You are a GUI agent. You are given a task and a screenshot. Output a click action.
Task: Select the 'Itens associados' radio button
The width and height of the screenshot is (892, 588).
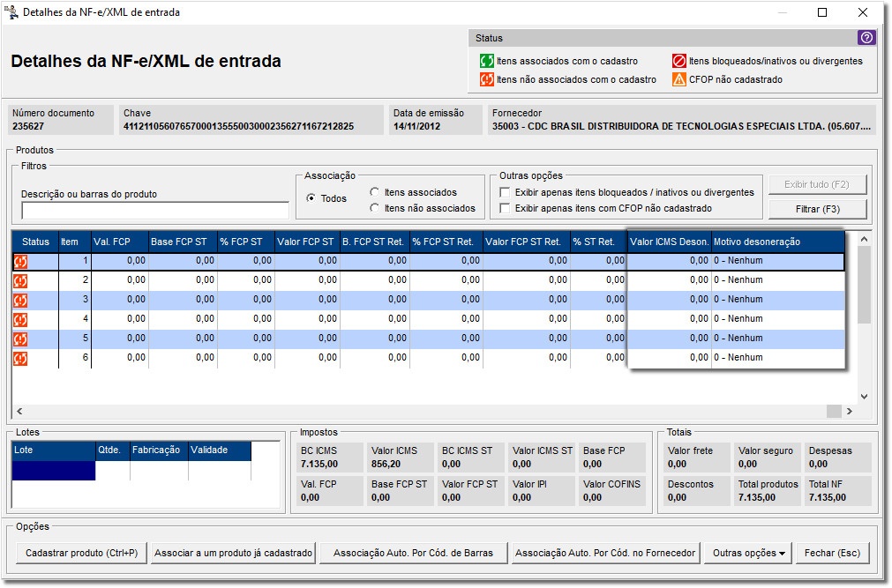[x=374, y=192]
